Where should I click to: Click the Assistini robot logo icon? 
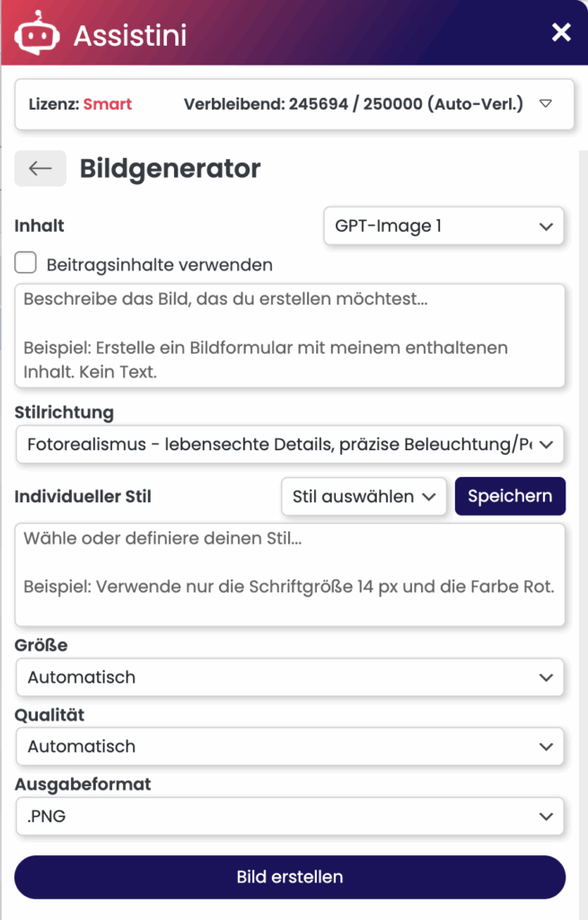pos(37,34)
